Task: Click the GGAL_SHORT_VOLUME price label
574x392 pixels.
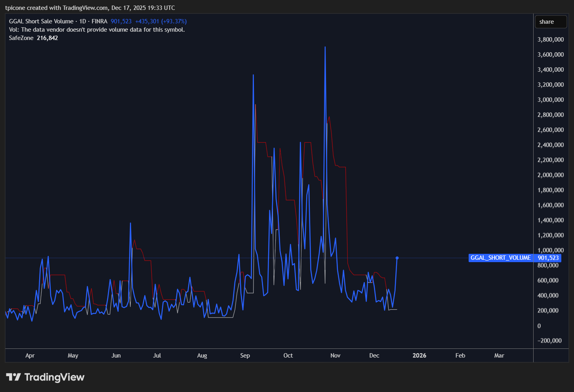Action: (x=500, y=258)
